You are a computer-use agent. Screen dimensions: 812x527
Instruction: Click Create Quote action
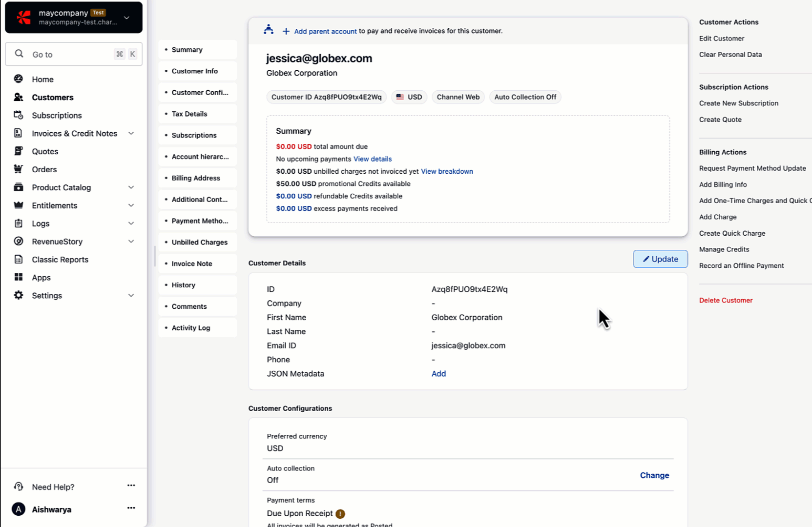pos(720,120)
